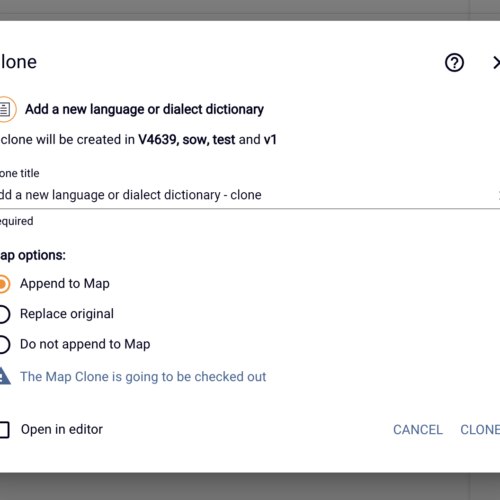The image size is (500, 500).
Task: Click the 'Map options:' section label
Action: point(33,255)
